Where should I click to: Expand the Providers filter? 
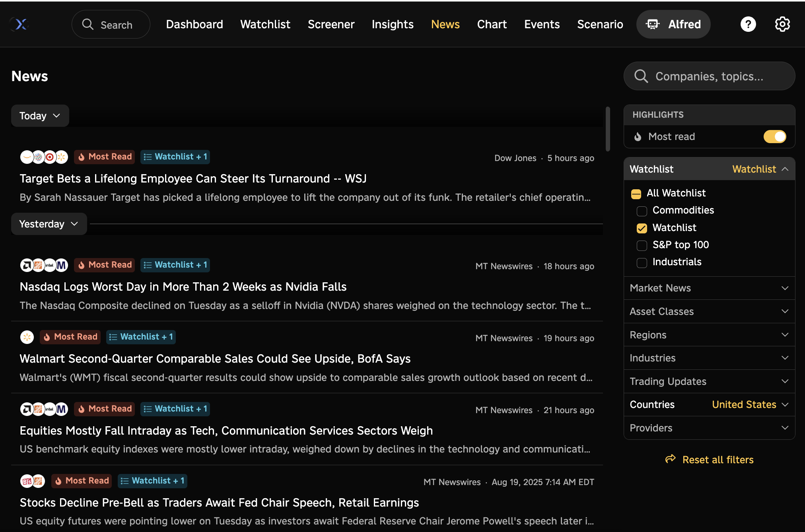(x=709, y=428)
